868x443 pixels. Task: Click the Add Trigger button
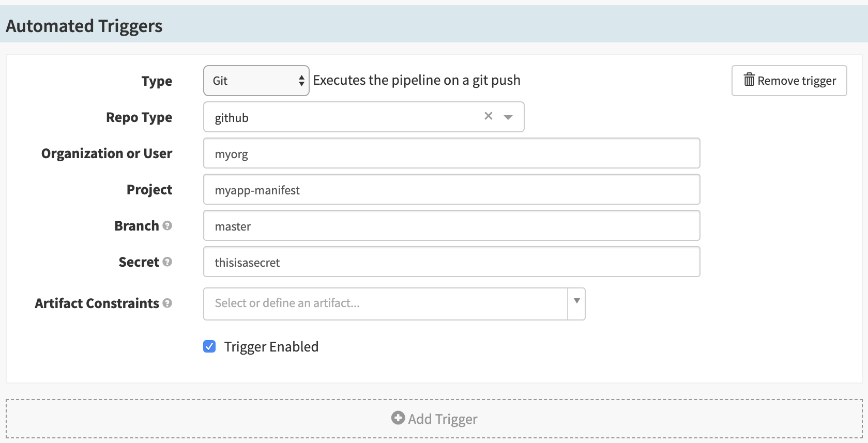[434, 419]
